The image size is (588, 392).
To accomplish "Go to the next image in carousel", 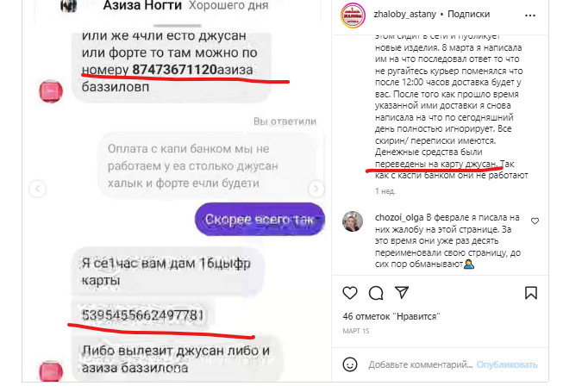I will [x=316, y=189].
